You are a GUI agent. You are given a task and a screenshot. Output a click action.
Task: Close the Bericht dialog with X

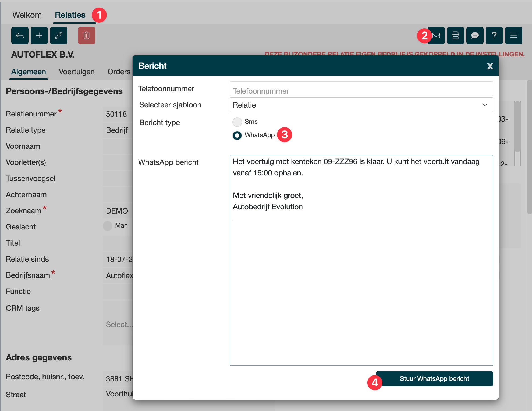(490, 66)
